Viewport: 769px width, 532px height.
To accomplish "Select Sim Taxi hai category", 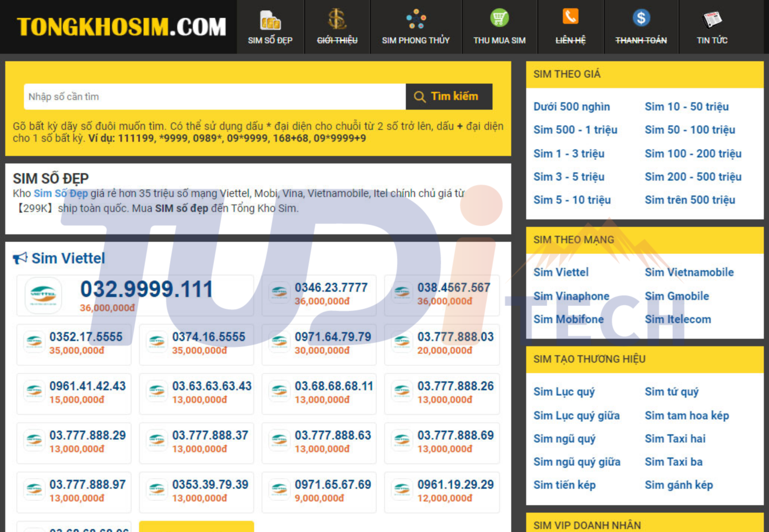I will [675, 439].
